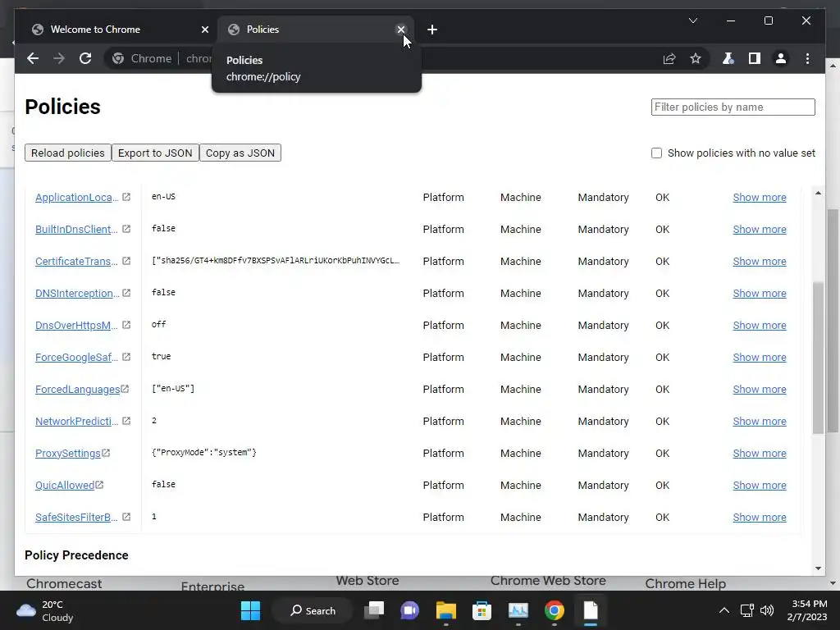Screen dimensions: 840x630
Task: Open the DnsOverHttpsM... policy link
Action: click(76, 325)
